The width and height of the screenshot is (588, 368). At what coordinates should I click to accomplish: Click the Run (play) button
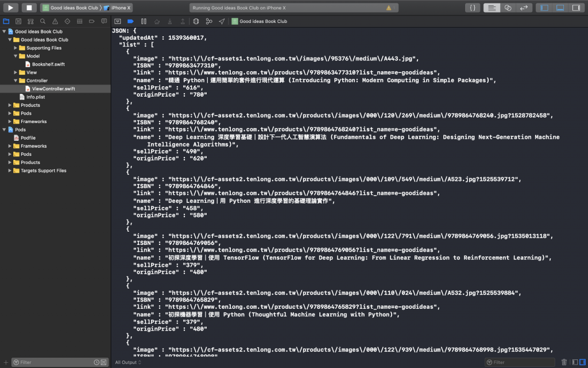pos(10,7)
